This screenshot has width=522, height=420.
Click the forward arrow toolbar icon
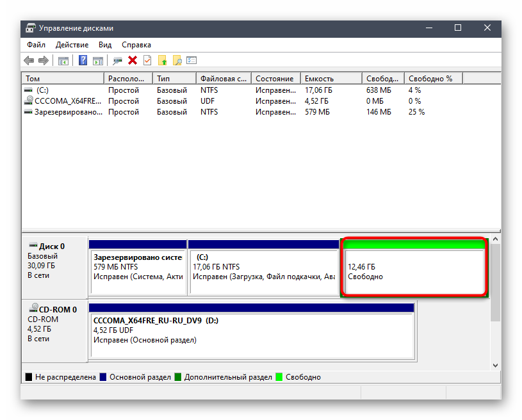[x=44, y=60]
